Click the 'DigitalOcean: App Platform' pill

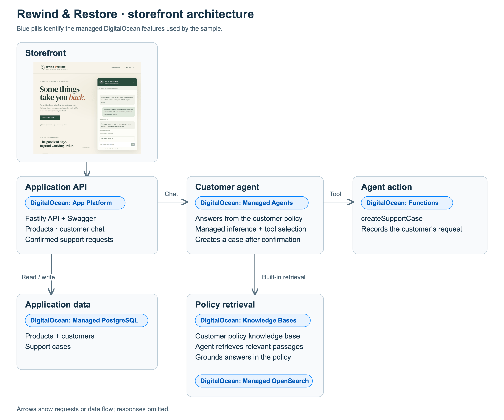click(75, 203)
